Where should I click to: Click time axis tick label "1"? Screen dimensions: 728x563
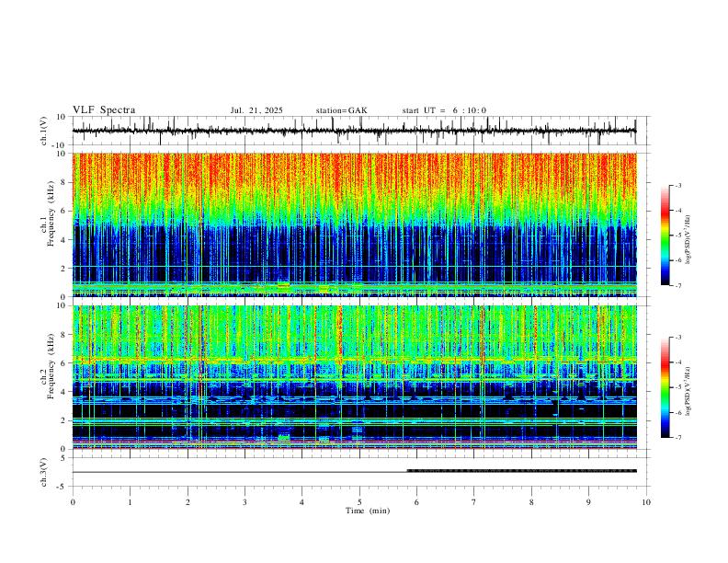(130, 502)
